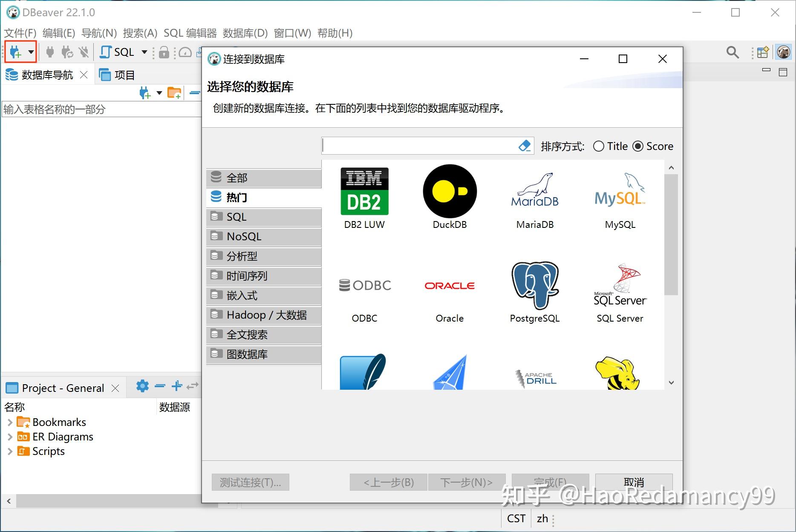Click the 下一步(N) button
796x532 pixels.
(x=467, y=482)
